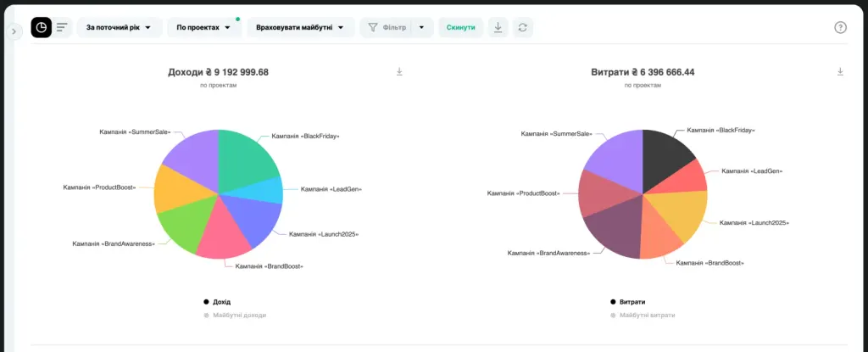This screenshot has width=868, height=352.
Task: Click expenses label «Кампанія «ProductBoost»»
Action: [x=524, y=193]
